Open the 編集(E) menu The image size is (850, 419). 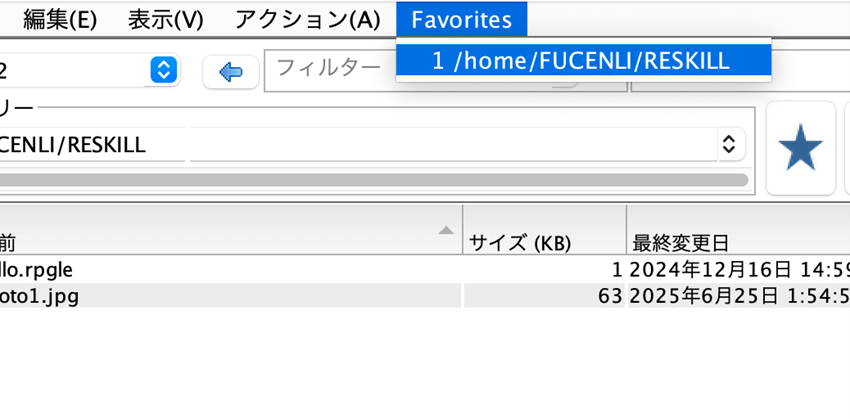pyautogui.click(x=59, y=19)
